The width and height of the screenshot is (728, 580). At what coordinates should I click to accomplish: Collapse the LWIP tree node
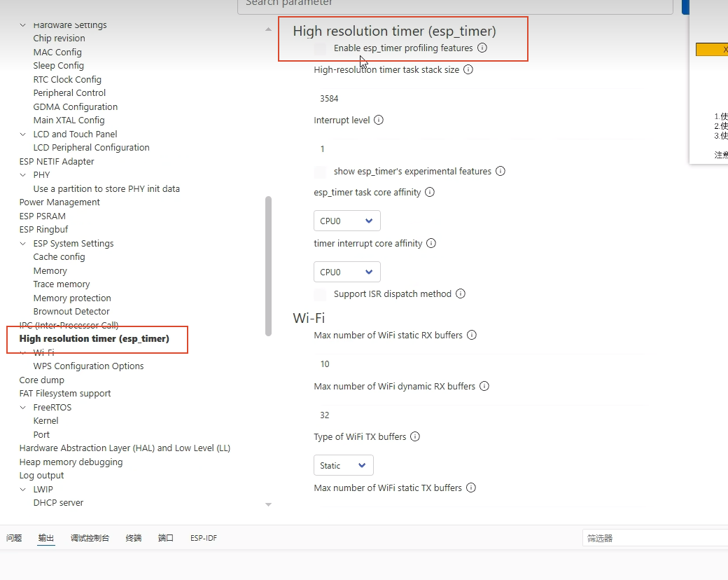pyautogui.click(x=22, y=490)
